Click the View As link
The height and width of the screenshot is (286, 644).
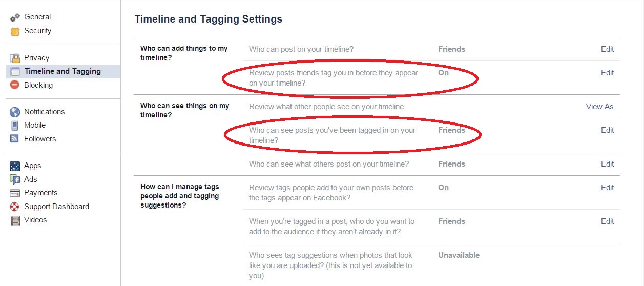coord(599,107)
